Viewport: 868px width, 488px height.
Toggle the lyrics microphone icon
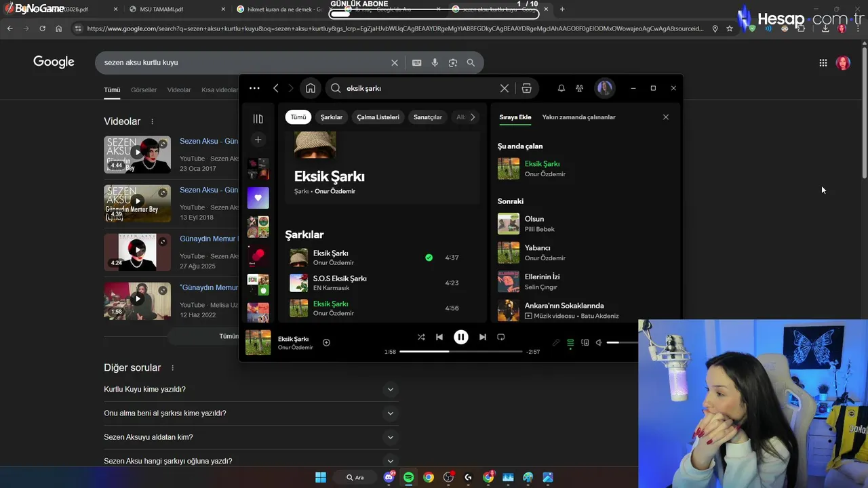click(x=556, y=343)
